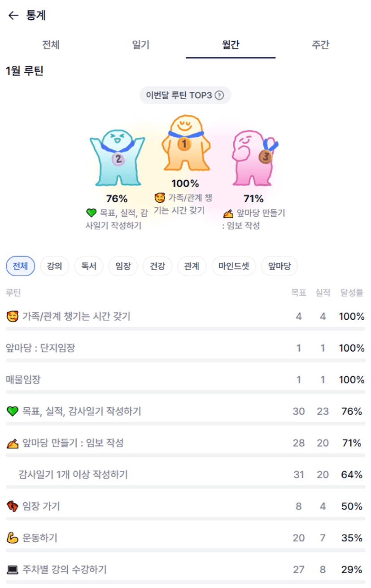
Task: Click the blue second-place mascot character
Action: pyautogui.click(x=117, y=157)
